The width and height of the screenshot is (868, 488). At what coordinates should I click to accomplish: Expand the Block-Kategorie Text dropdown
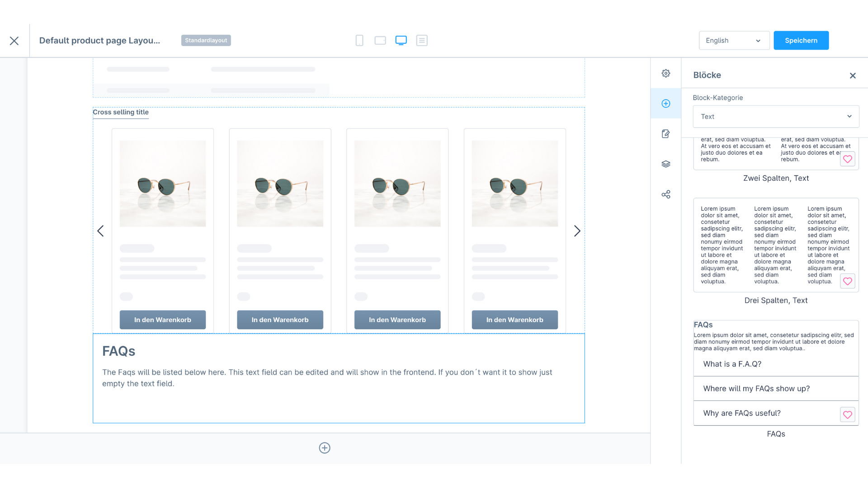(x=776, y=117)
